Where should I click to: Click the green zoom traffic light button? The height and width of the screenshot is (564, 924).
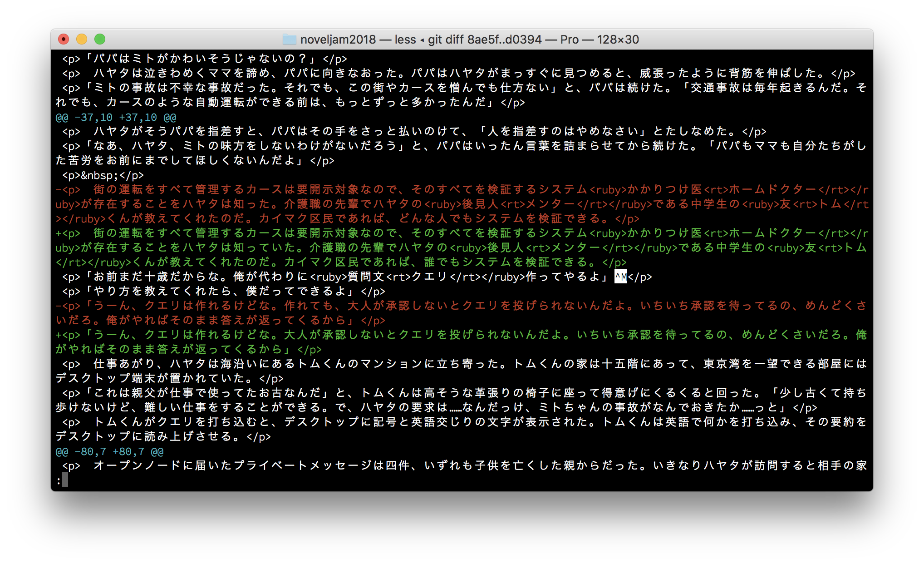tap(99, 40)
